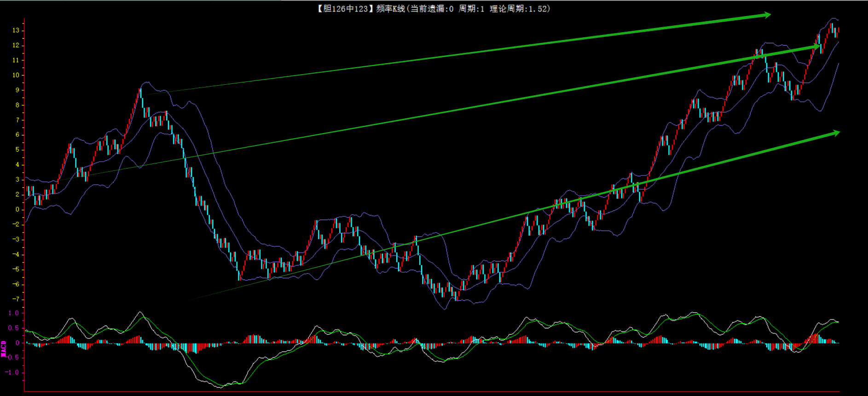Select axis value -3 on the K-line chart
The width and height of the screenshot is (868, 396).
pyautogui.click(x=16, y=239)
